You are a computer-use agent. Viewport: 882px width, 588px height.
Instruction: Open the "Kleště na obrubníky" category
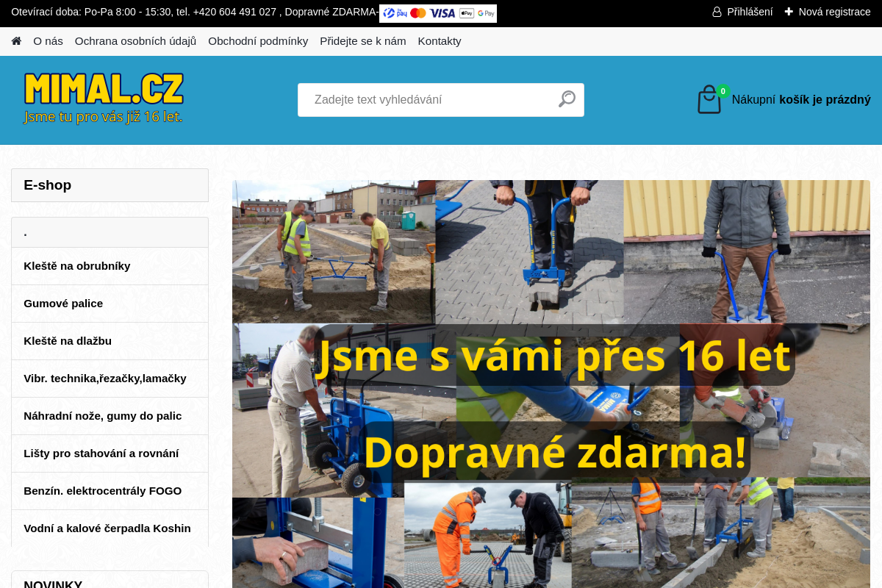(x=77, y=266)
